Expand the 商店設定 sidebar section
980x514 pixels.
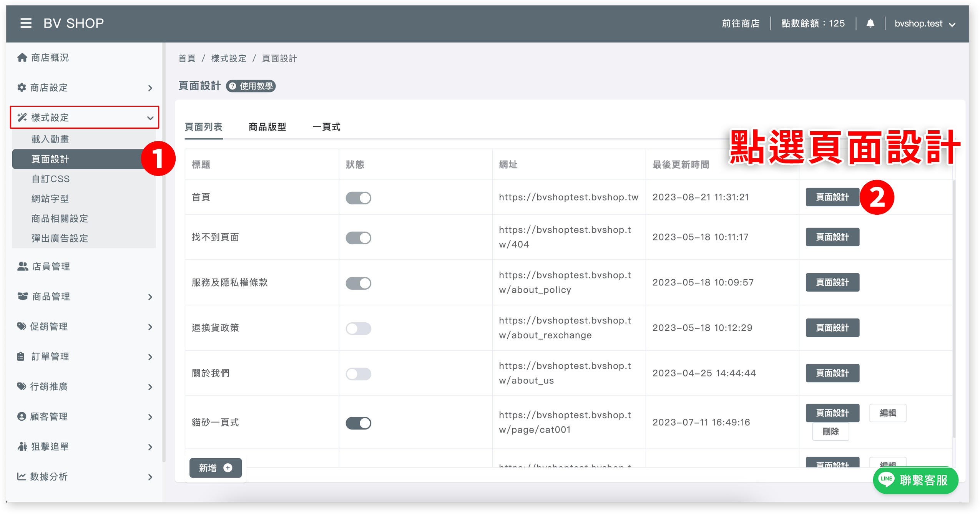tap(85, 88)
